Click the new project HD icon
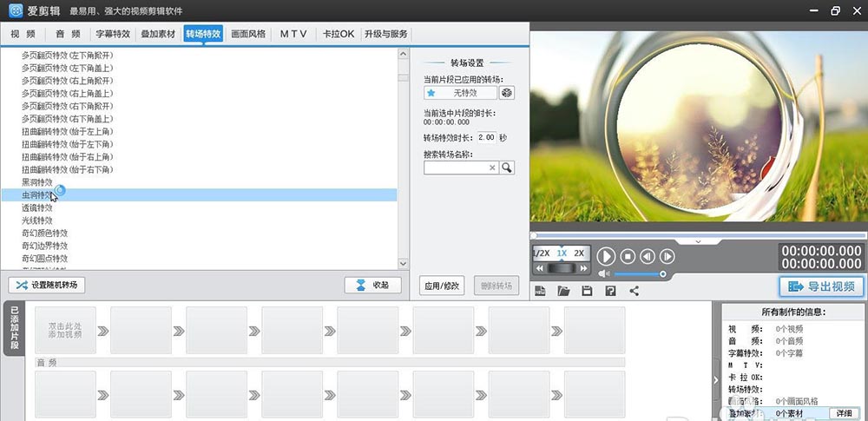This screenshot has width=868, height=421. 540,291
